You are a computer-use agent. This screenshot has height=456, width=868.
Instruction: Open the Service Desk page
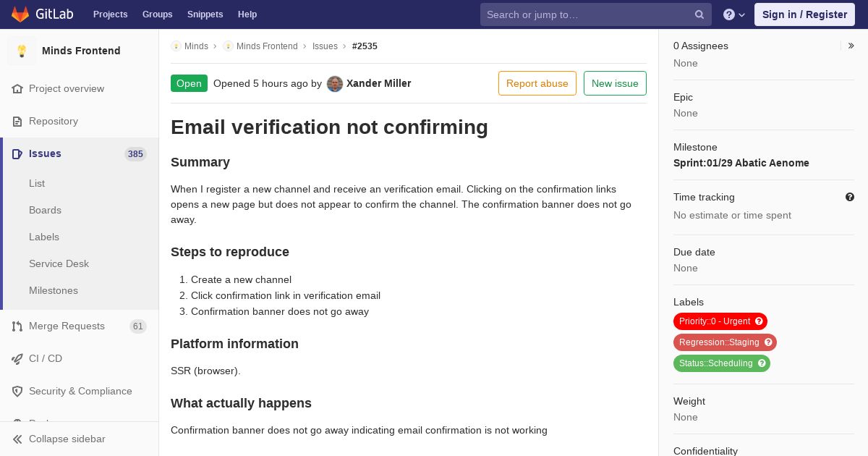click(x=59, y=264)
